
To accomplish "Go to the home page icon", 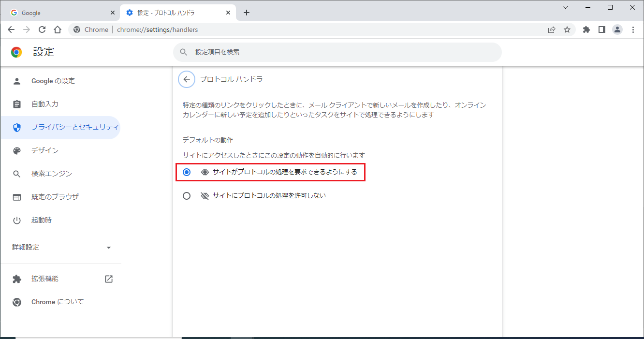I will 58,29.
